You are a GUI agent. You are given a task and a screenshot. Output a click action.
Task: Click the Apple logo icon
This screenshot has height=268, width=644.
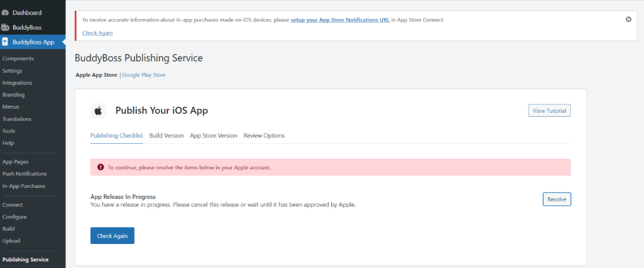coord(98,111)
